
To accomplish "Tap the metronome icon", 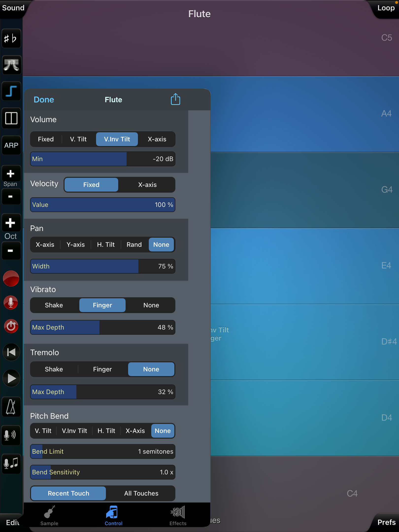I will [x=11, y=406].
